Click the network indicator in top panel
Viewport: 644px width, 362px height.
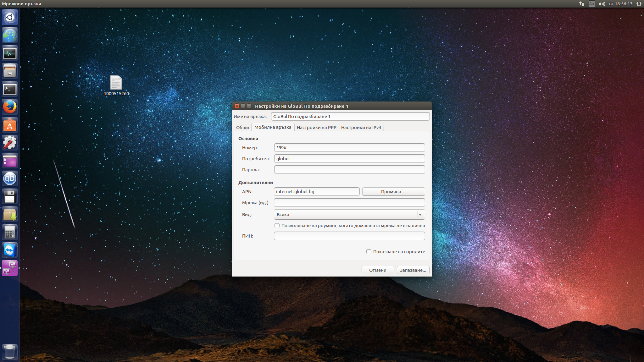pos(581,4)
